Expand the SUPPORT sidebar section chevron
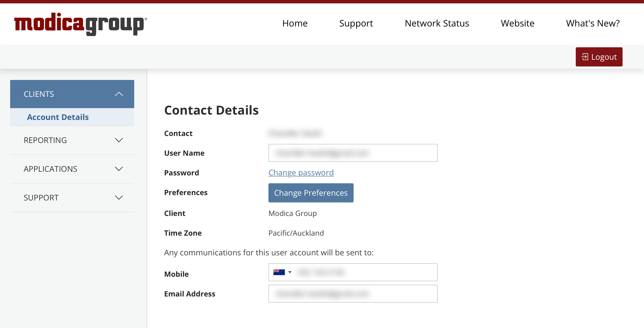Screen dimensions: 644x328 (x=119, y=198)
